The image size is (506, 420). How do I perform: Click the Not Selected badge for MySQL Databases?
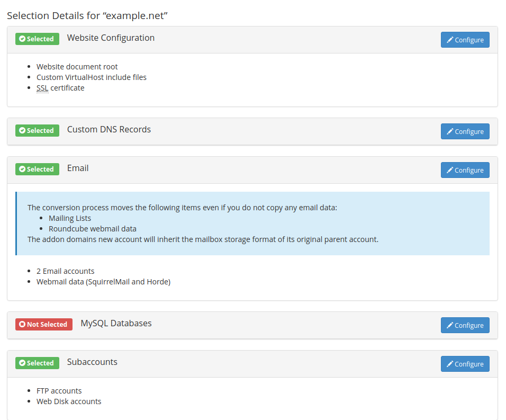(44, 324)
